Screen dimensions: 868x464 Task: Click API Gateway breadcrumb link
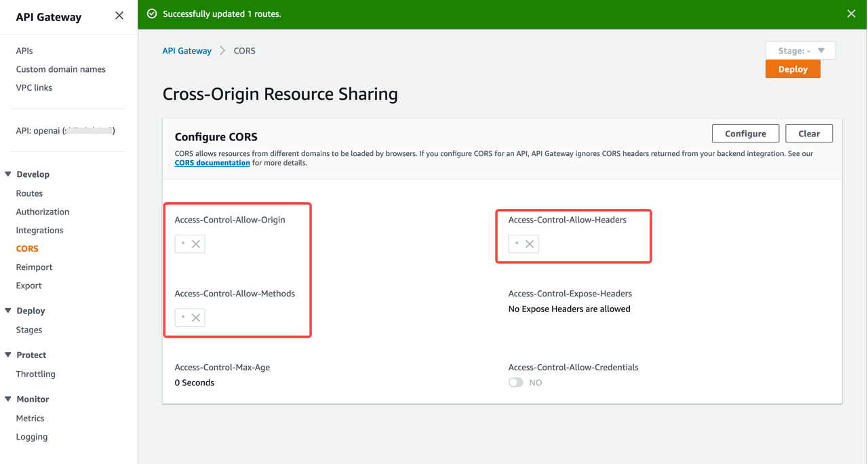pyautogui.click(x=186, y=51)
